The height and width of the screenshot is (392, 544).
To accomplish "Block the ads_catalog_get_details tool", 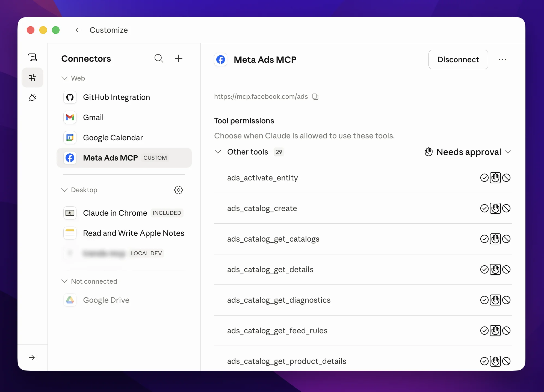I will (506, 269).
